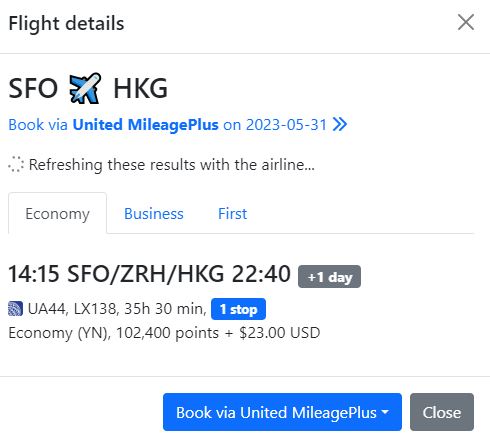
Task: Click the 102,400 points + $23.00 USD fare text
Action: tap(218, 333)
